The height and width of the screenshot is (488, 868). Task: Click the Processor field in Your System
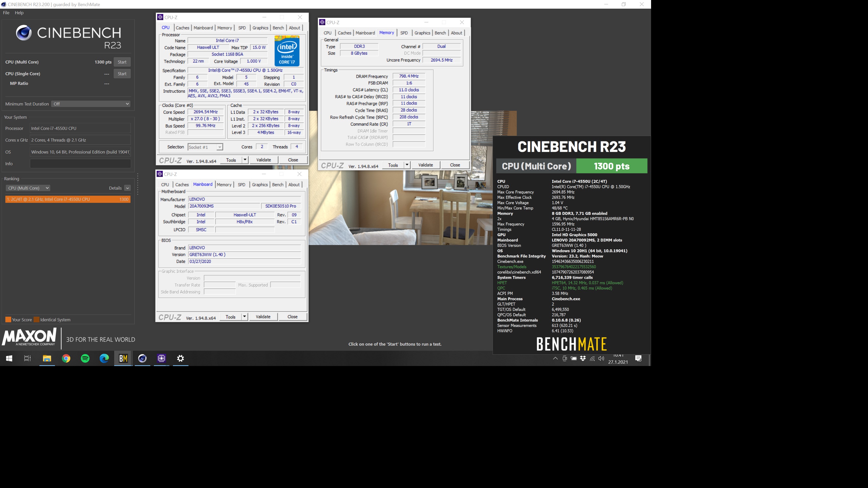[x=80, y=128]
